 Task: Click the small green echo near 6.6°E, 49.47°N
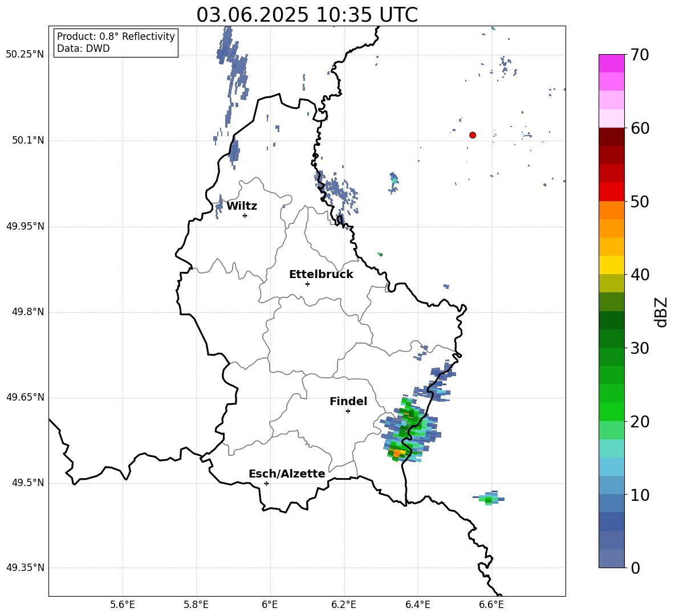coord(489,499)
